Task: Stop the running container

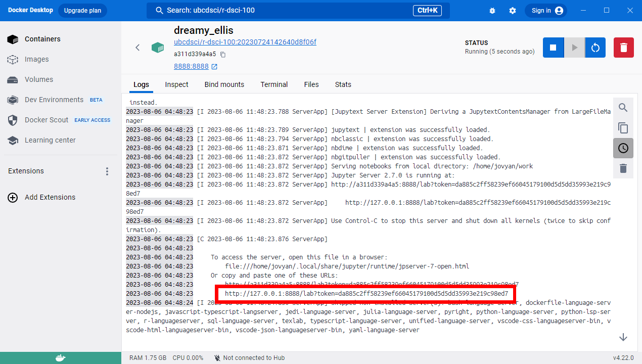Action: 553,48
